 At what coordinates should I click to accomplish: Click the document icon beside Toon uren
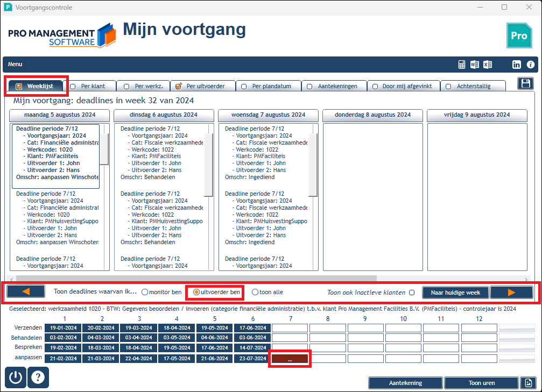click(528, 383)
